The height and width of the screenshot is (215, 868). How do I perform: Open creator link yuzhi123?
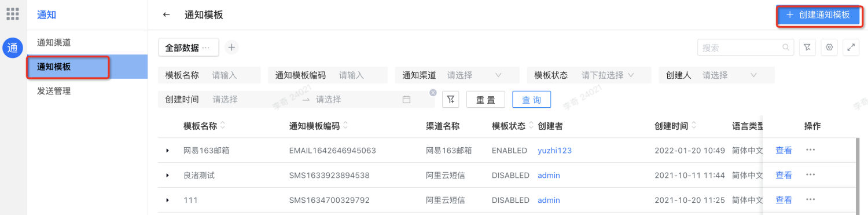pos(554,151)
